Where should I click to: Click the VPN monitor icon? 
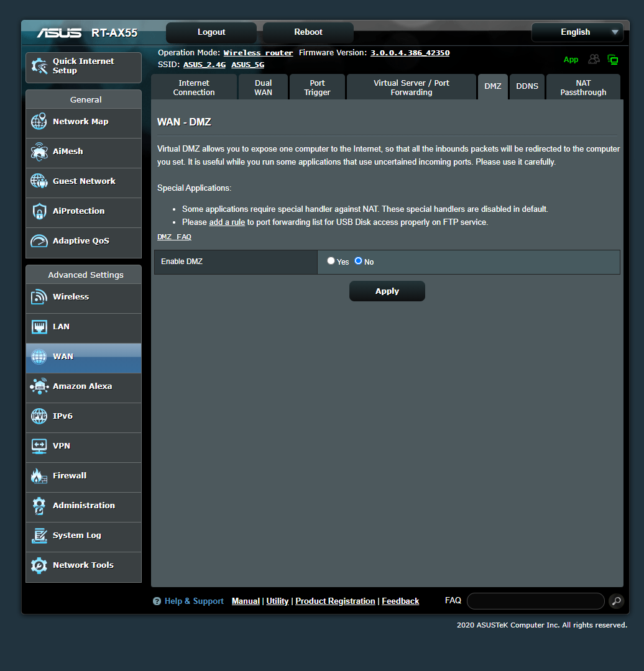pos(39,446)
